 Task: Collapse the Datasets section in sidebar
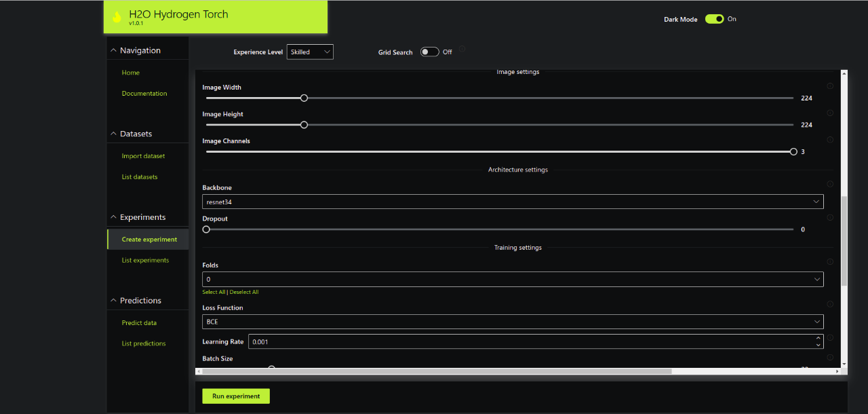(113, 134)
